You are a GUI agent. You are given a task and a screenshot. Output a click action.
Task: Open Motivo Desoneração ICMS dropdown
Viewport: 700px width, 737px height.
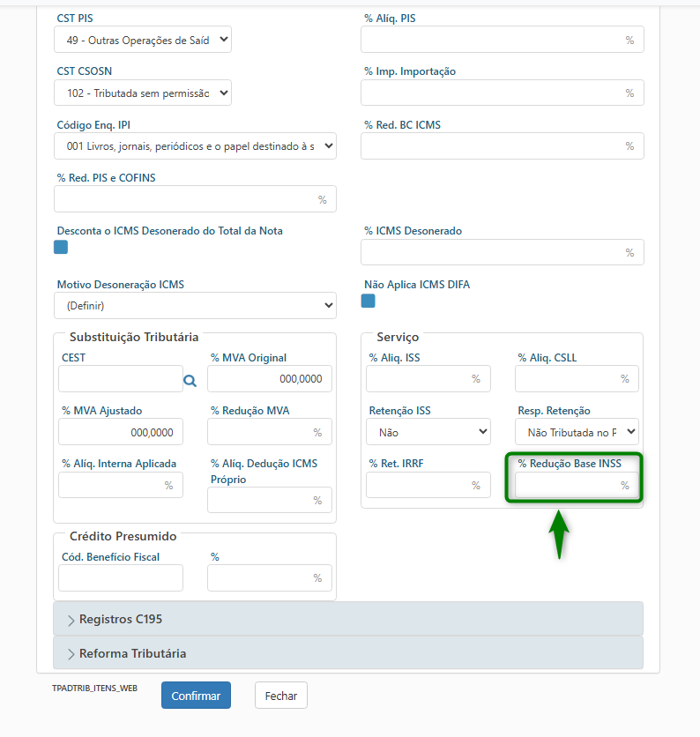(x=195, y=306)
